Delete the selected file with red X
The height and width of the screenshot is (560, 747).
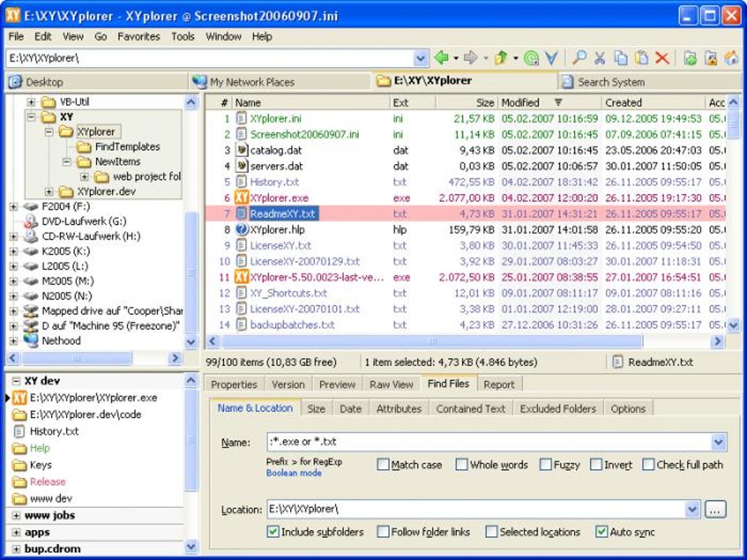(x=662, y=58)
